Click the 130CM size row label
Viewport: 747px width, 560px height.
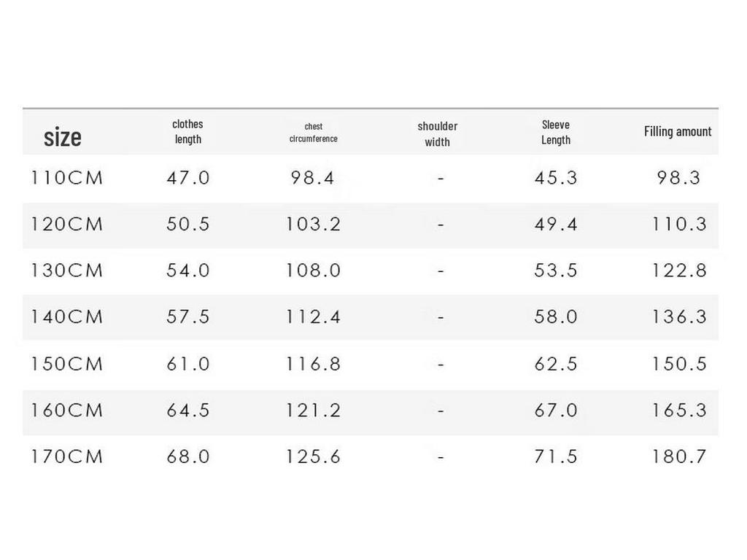tap(66, 271)
